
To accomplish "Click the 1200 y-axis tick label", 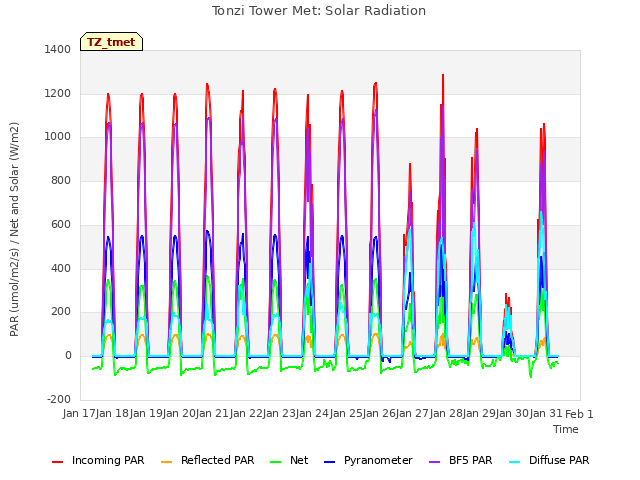I will tap(58, 93).
